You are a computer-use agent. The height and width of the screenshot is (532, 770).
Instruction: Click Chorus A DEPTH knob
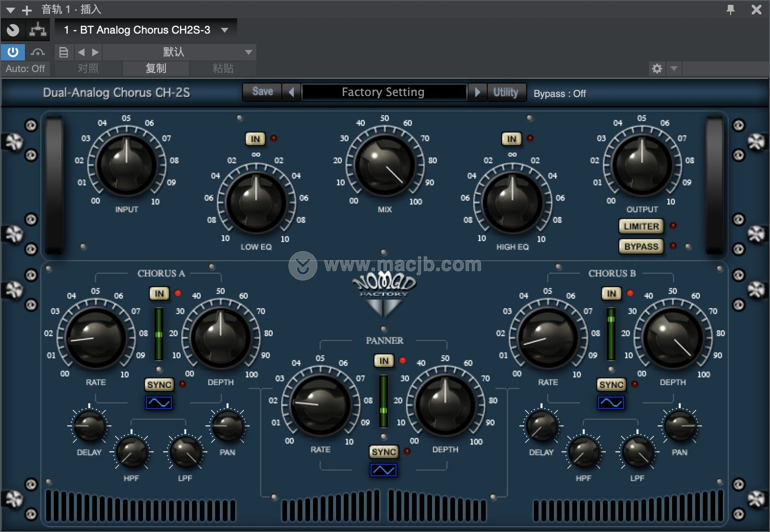[221, 338]
